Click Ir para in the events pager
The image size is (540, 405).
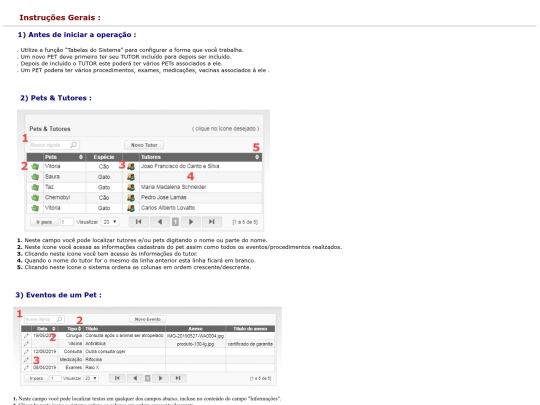click(x=36, y=378)
